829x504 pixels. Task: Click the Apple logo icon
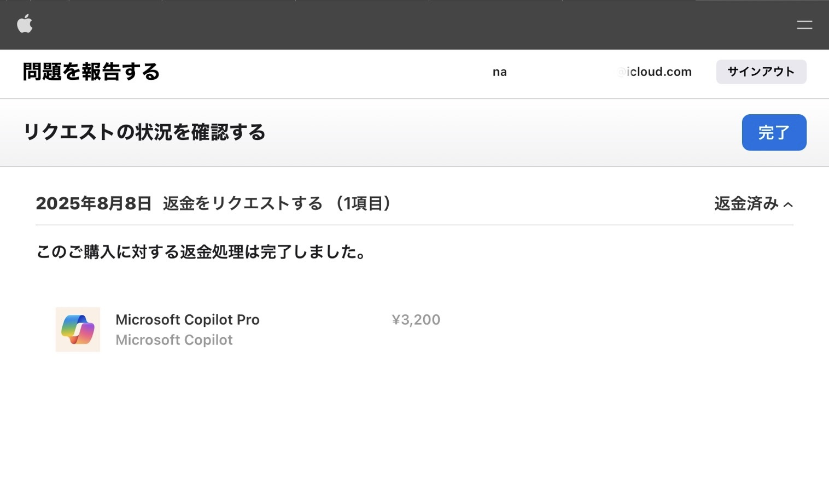coord(25,24)
